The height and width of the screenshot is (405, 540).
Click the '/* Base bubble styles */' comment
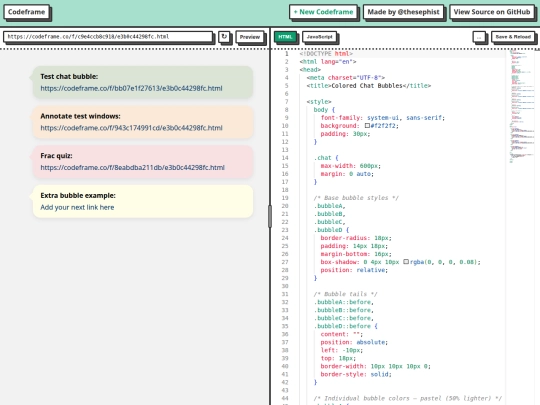[x=356, y=198]
